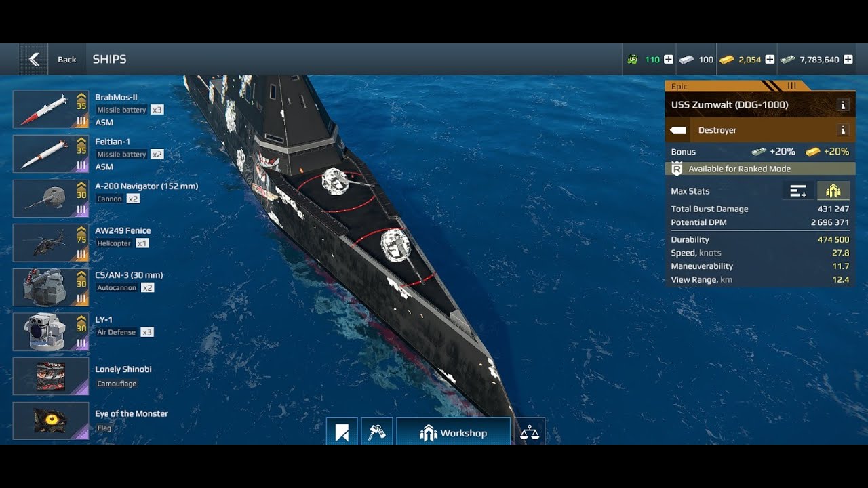Image resolution: width=868 pixels, height=488 pixels.
Task: Open the compare scales button
Action: (x=530, y=432)
